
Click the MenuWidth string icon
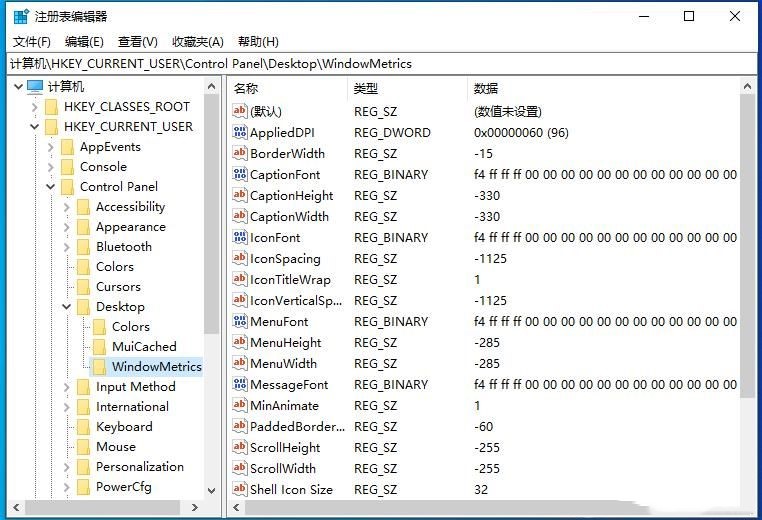coord(240,363)
